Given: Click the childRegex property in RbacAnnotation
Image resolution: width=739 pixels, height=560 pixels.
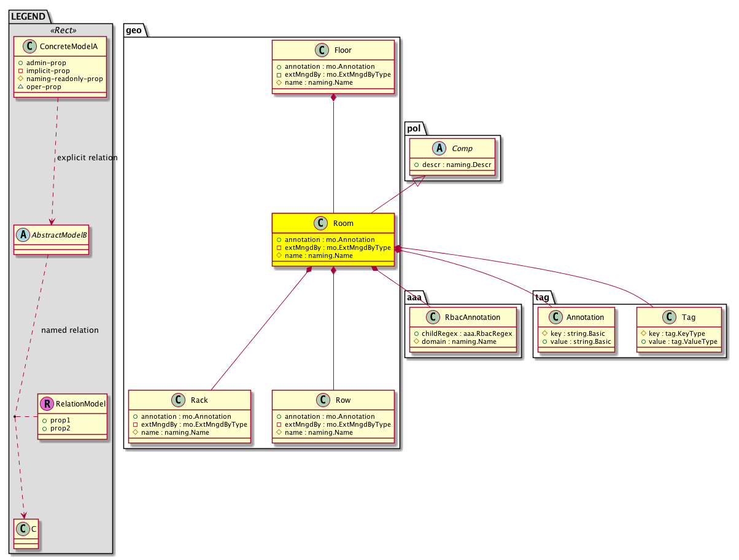Looking at the screenshot, I should (x=463, y=332).
